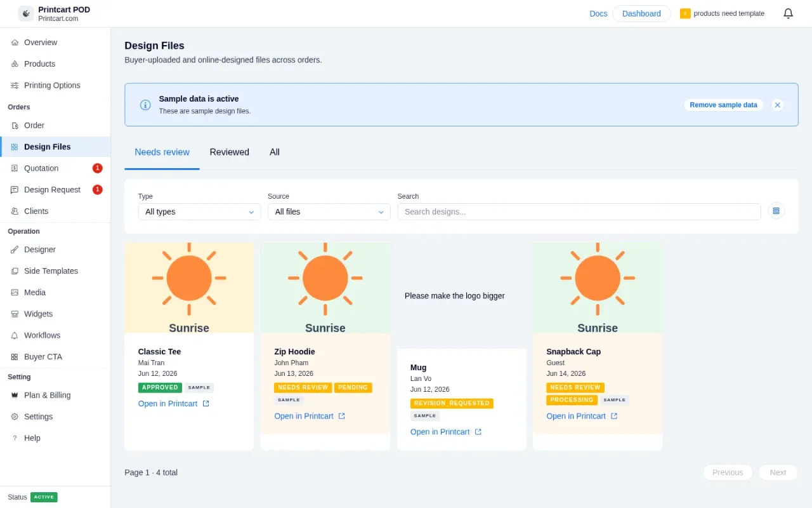Screen dimensions: 812x508
Task: Click the Help question mark icon
Action: 15,438
